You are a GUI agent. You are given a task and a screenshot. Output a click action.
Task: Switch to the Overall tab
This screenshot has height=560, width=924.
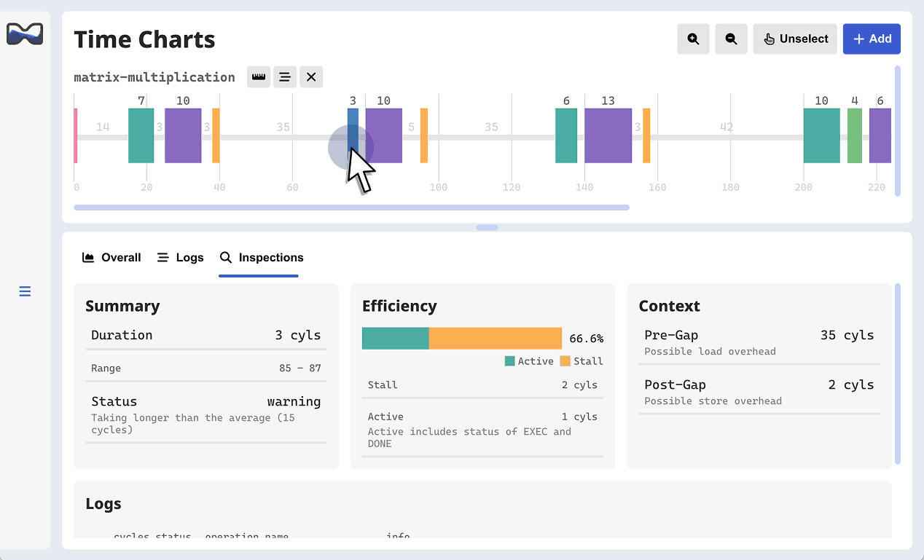click(x=111, y=258)
